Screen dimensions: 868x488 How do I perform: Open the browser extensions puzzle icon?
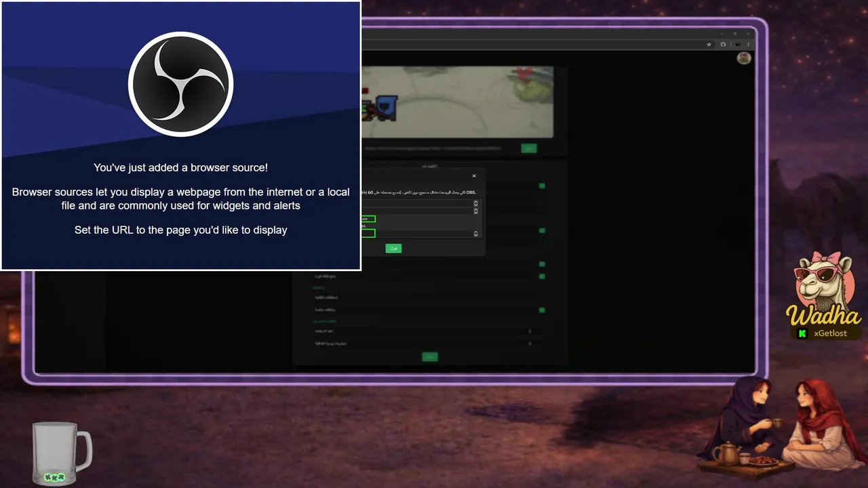coord(724,44)
